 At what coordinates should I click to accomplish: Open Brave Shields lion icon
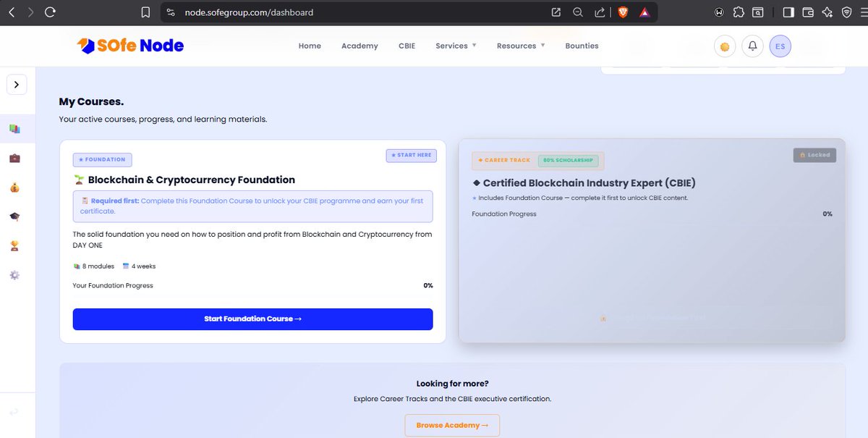click(623, 12)
